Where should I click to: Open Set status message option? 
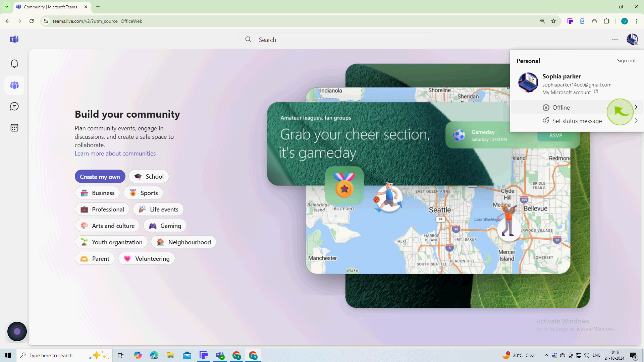(577, 121)
